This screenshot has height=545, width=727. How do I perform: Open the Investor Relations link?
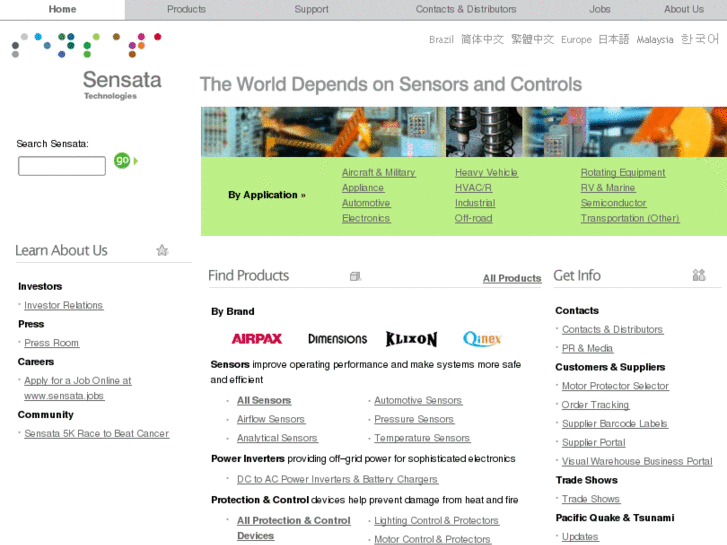tap(64, 305)
